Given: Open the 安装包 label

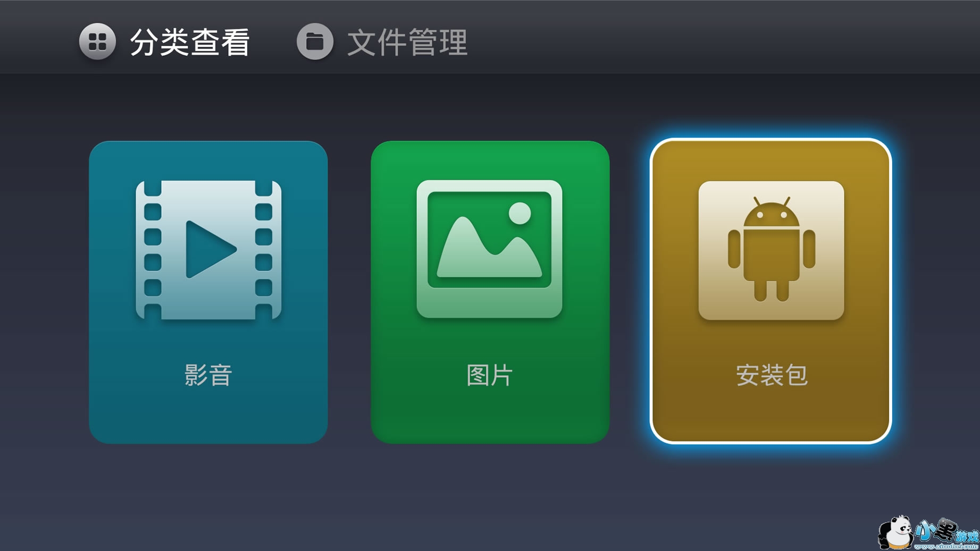Looking at the screenshot, I should click(x=772, y=375).
